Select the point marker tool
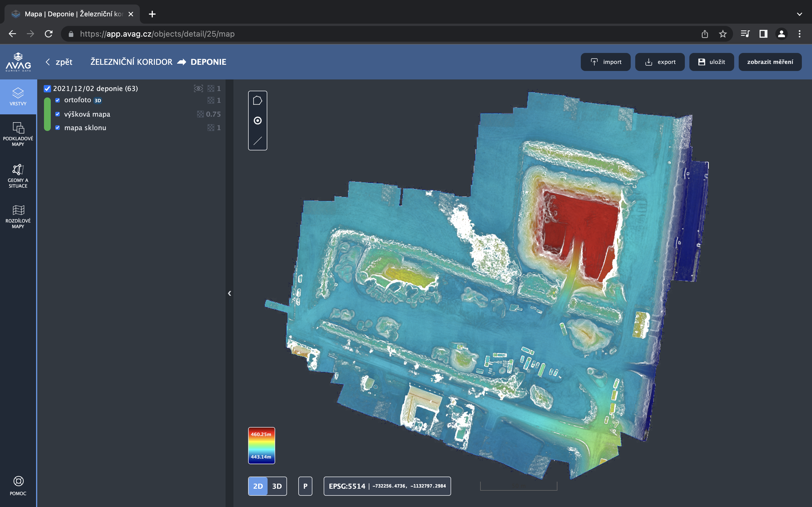The height and width of the screenshot is (507, 812). point(257,121)
